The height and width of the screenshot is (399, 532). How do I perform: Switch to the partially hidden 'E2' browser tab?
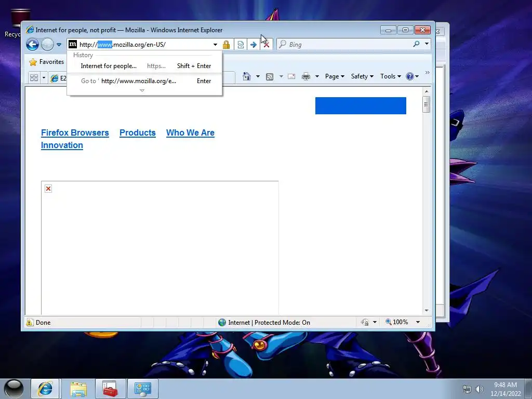[58, 78]
